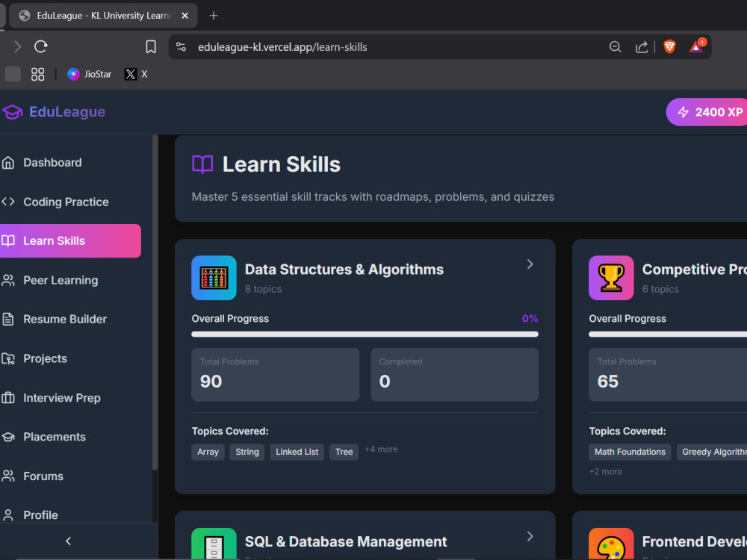The image size is (747, 560).
Task: Click the EduLeague graduation cap logo icon
Action: 13,112
